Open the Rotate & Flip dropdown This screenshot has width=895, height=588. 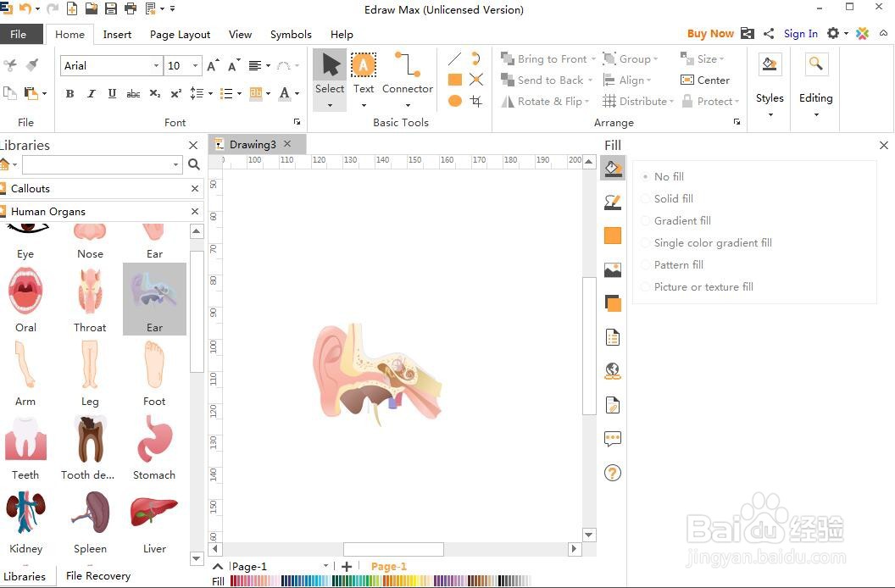click(x=586, y=102)
